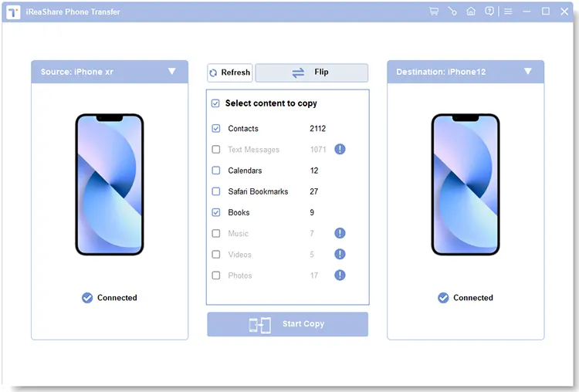Click the destination Connected status text

(x=473, y=298)
